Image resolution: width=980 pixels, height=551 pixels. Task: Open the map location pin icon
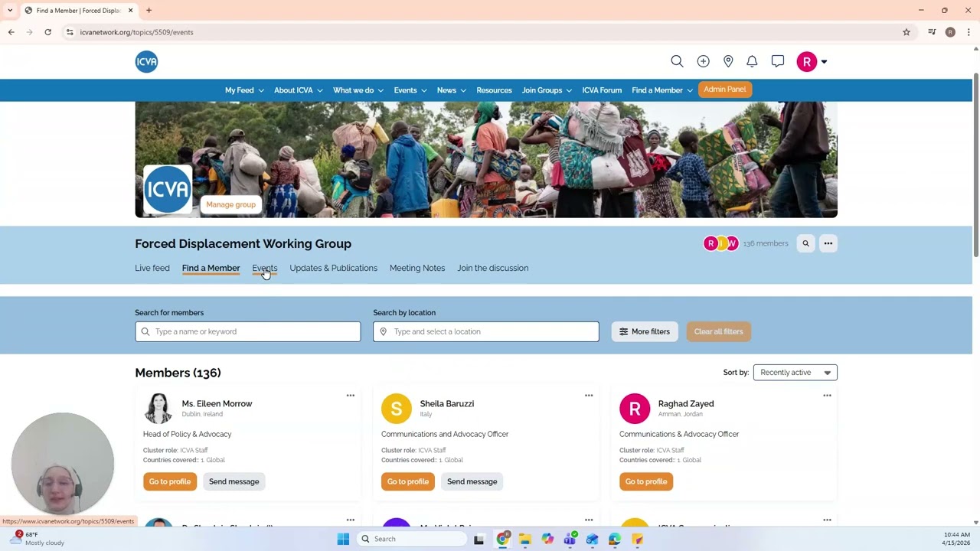click(x=728, y=61)
